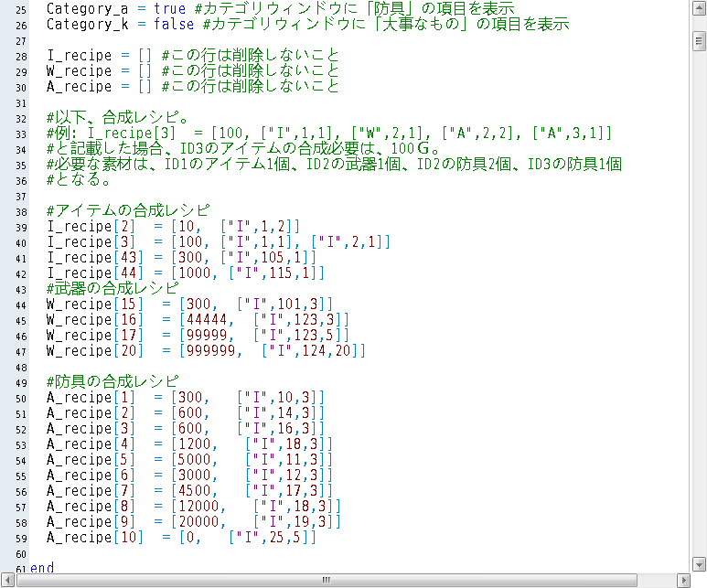Click the value 3000 in A_recipe[6]
Viewport: 707px width, 588px height.
194,476
